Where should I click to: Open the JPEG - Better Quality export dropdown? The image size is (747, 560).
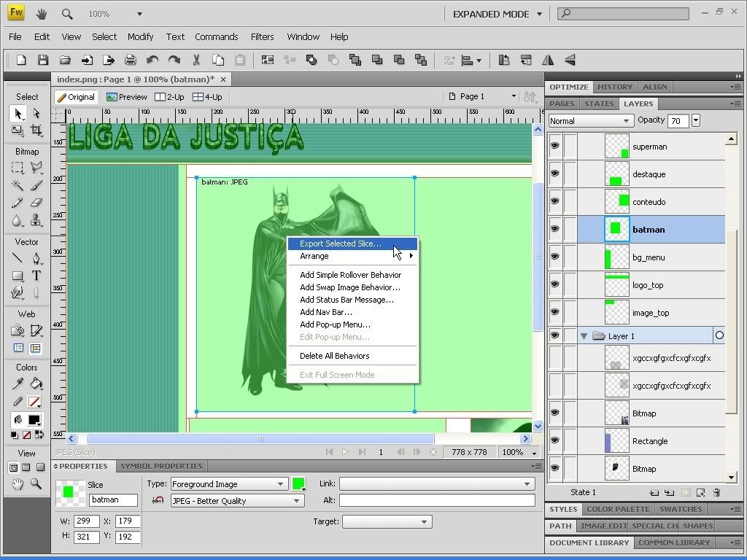pos(237,500)
